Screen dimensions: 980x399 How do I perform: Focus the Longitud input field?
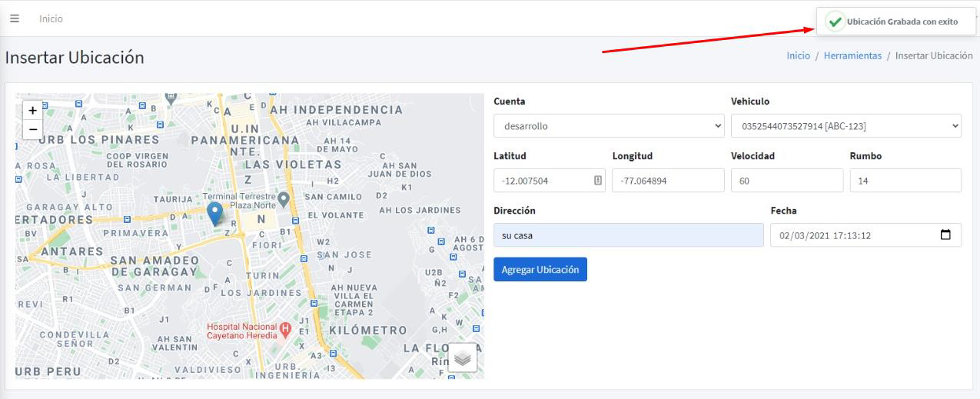tap(668, 181)
